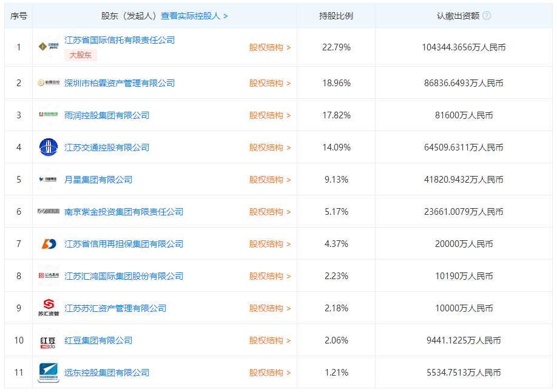
Task: Open 江苏交通控股有限公司 company page
Action: [x=107, y=147]
